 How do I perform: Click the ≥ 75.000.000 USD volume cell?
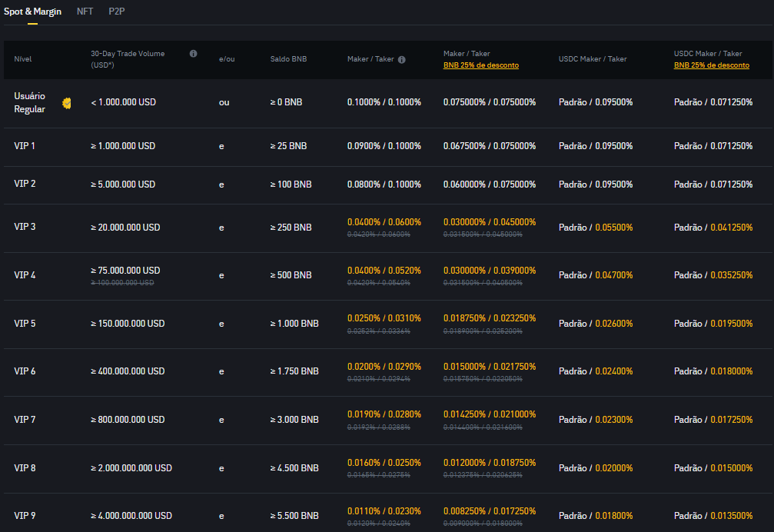125,271
